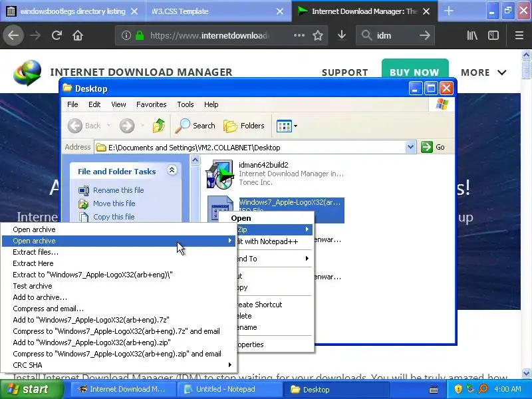Click Explorer Up folder icon
Viewport: 532px width, 399px height.
[x=158, y=126]
